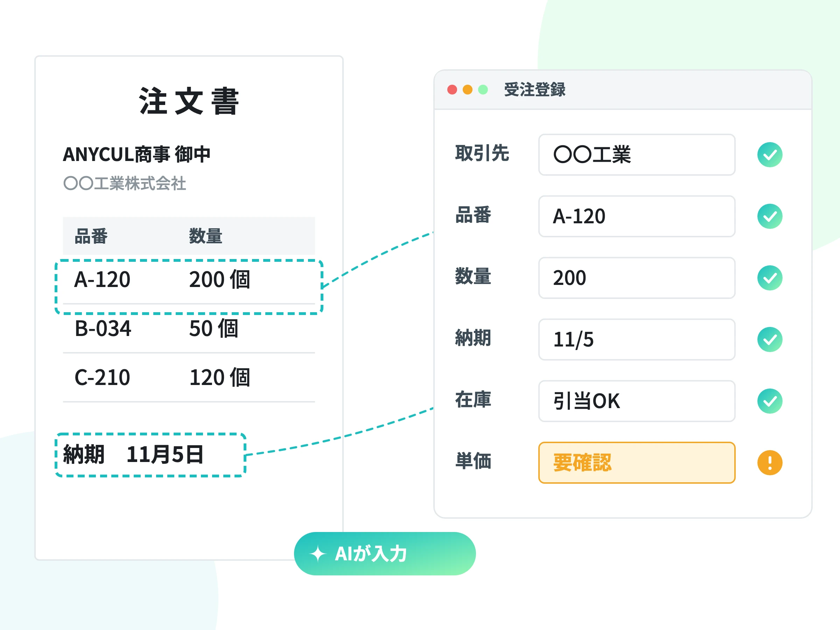Screen dimensions: 840x630
Task: Select the C-210 cell in order table
Action: 103,377
